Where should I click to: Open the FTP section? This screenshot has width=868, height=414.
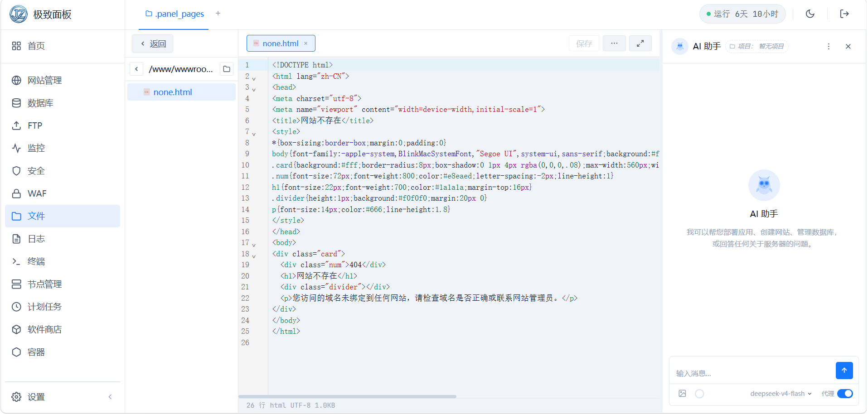63,125
